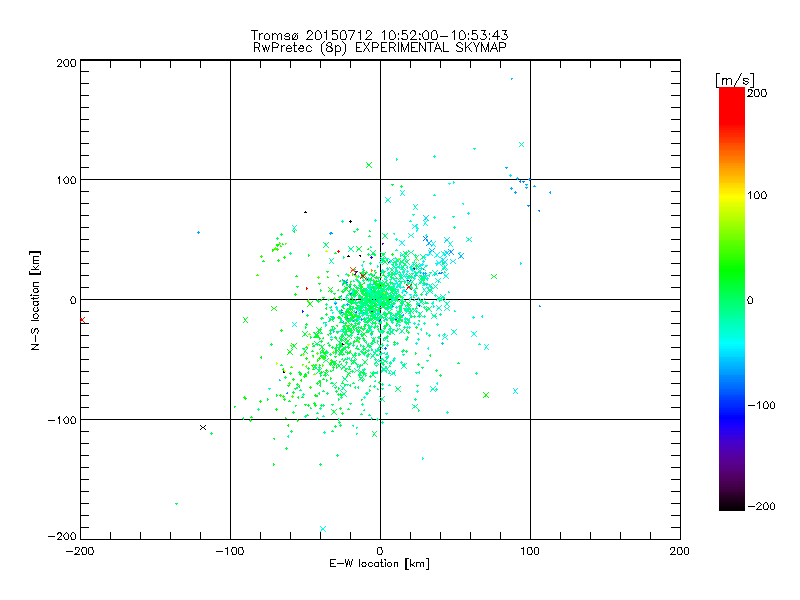Click the colorbar label '100'
This screenshot has height=600, width=800.
(x=757, y=195)
